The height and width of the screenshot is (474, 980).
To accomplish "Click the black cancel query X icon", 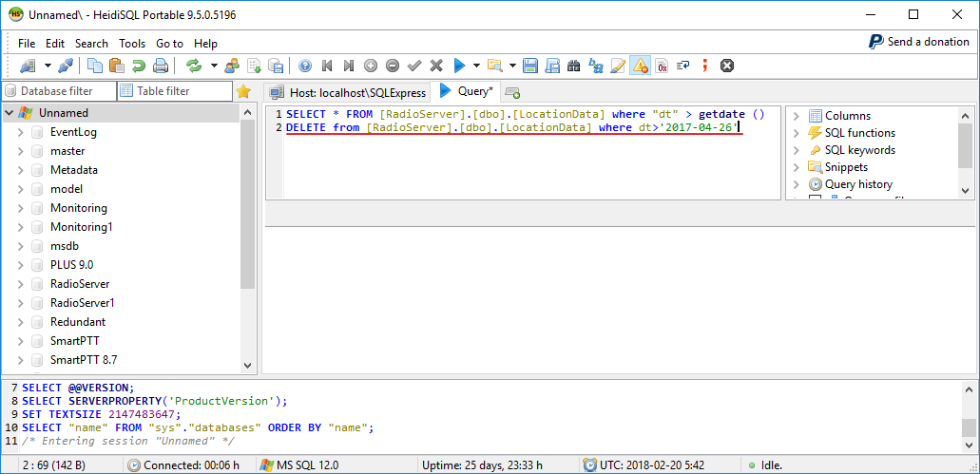I will 726,65.
